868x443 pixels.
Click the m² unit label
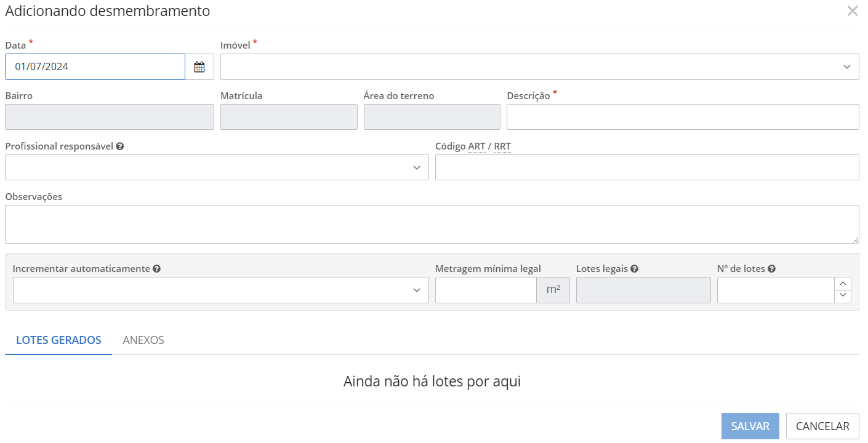[x=553, y=290]
